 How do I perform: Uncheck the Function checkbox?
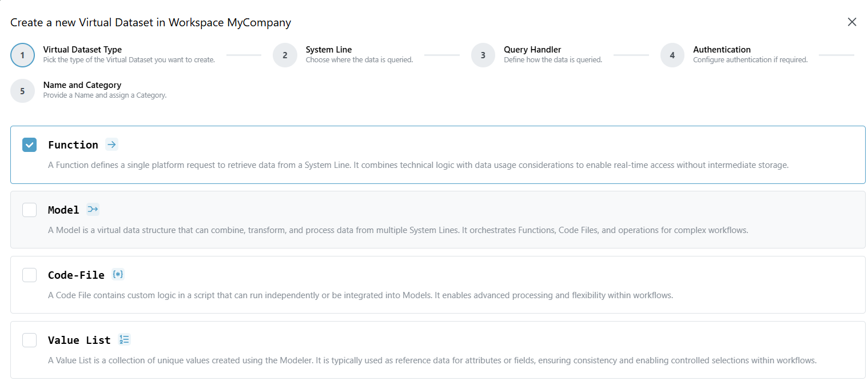click(30, 145)
